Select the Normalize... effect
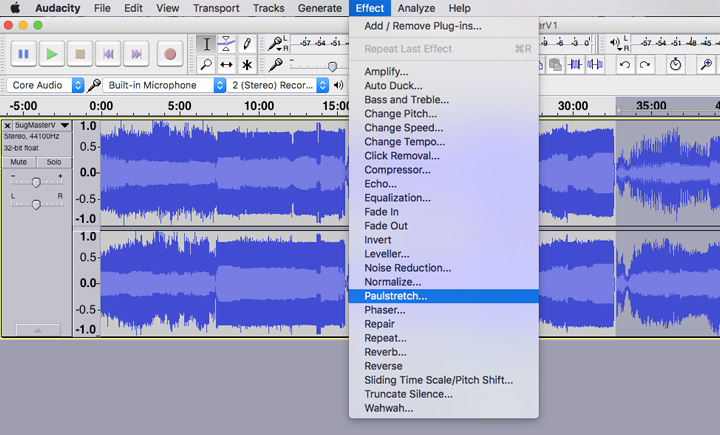 (444, 282)
